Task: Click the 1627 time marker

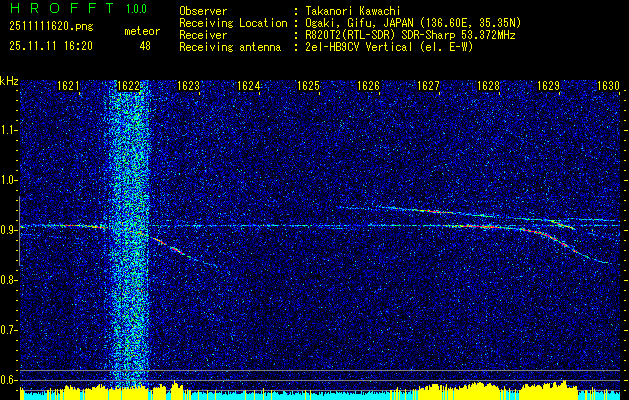Action: pyautogui.click(x=428, y=86)
